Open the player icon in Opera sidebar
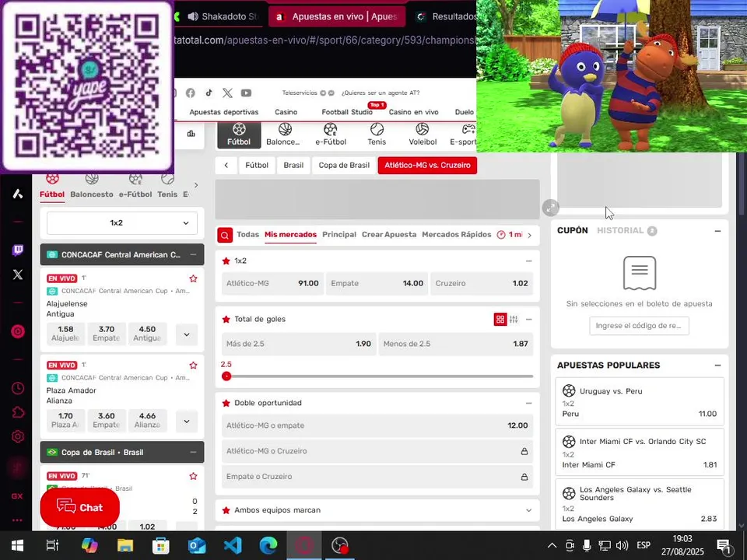 [x=18, y=331]
